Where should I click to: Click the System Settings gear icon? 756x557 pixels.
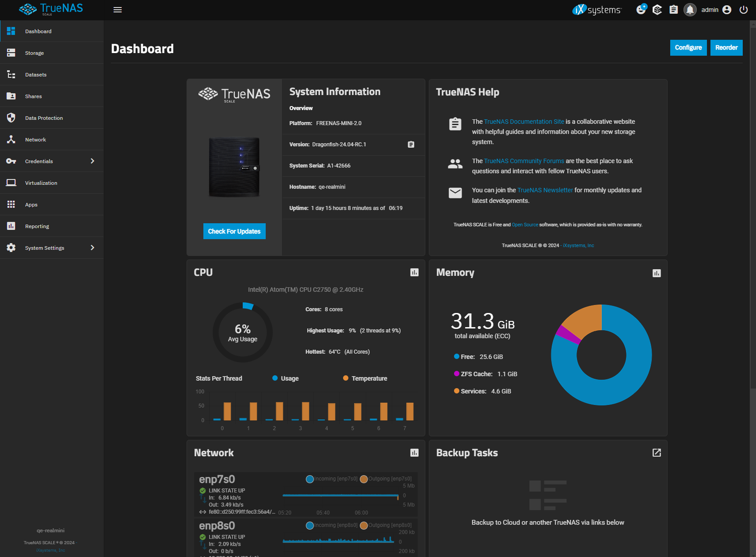click(x=11, y=248)
